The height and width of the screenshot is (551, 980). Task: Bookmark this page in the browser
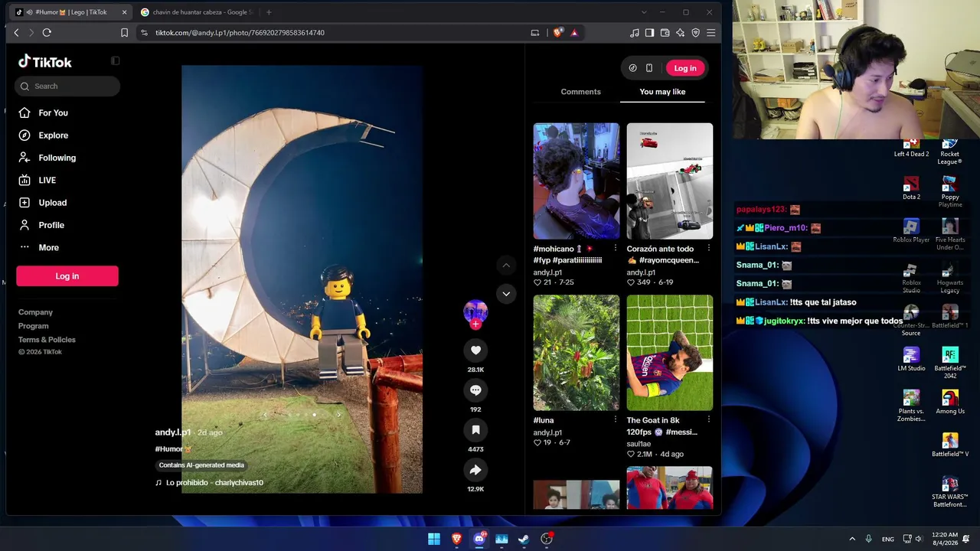[124, 33]
